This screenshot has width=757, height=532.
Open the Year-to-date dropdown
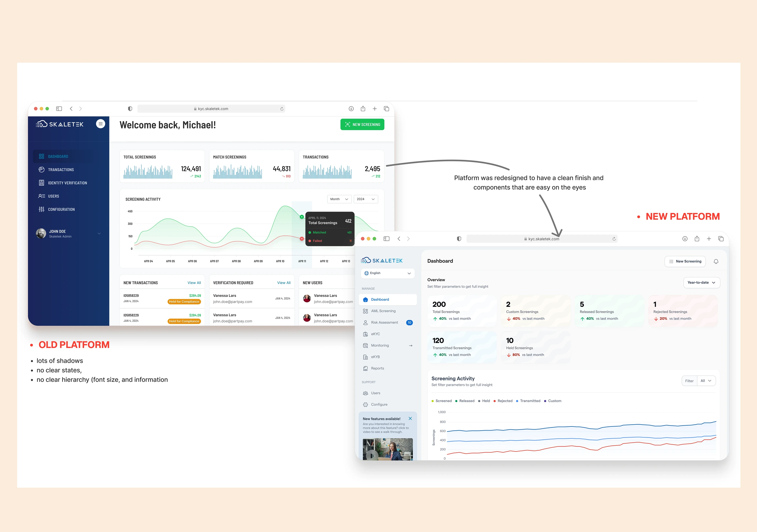701,283
